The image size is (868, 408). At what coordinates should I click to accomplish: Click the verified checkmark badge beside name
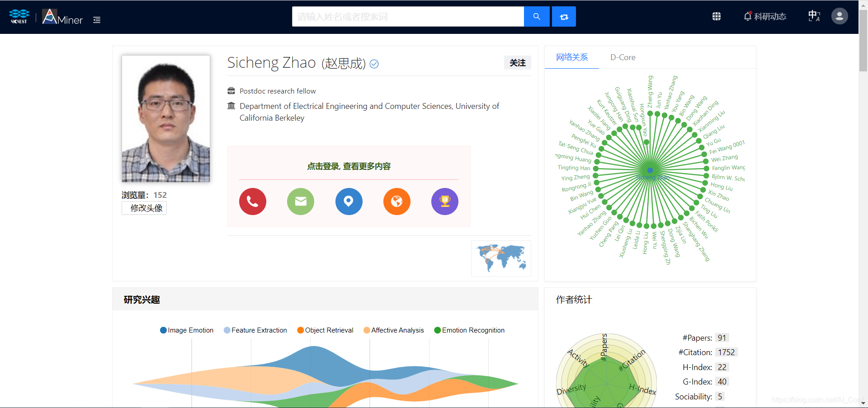[374, 64]
